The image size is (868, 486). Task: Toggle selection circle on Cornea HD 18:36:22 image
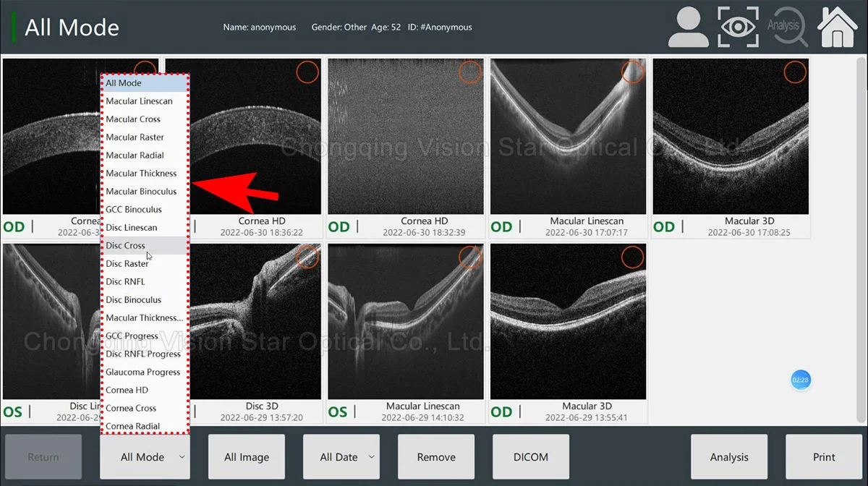[x=307, y=72]
